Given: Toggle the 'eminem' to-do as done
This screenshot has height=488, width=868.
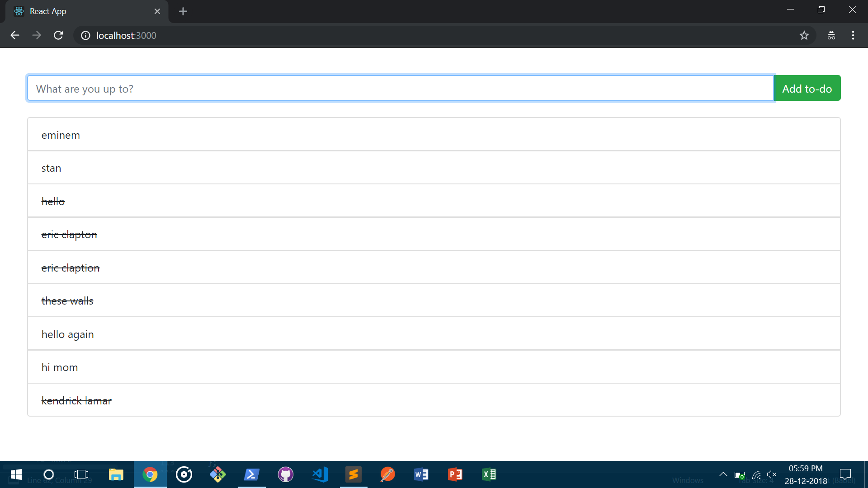Looking at the screenshot, I should point(61,135).
